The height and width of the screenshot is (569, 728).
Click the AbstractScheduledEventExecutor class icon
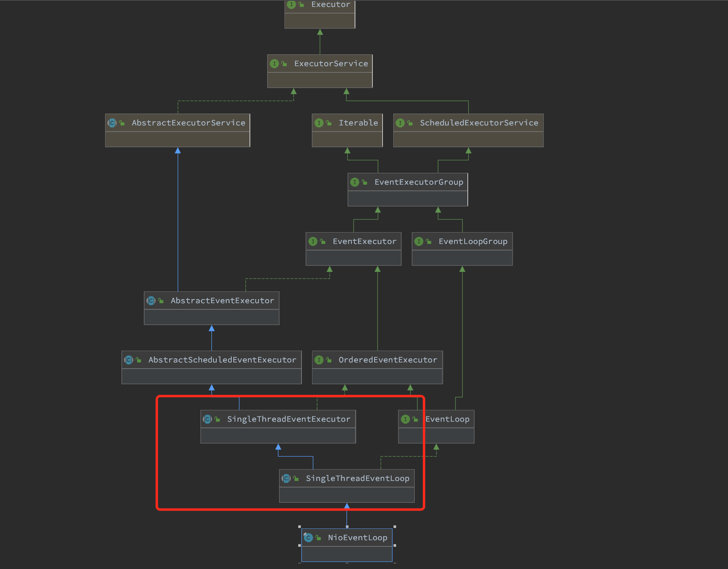pyautogui.click(x=129, y=360)
